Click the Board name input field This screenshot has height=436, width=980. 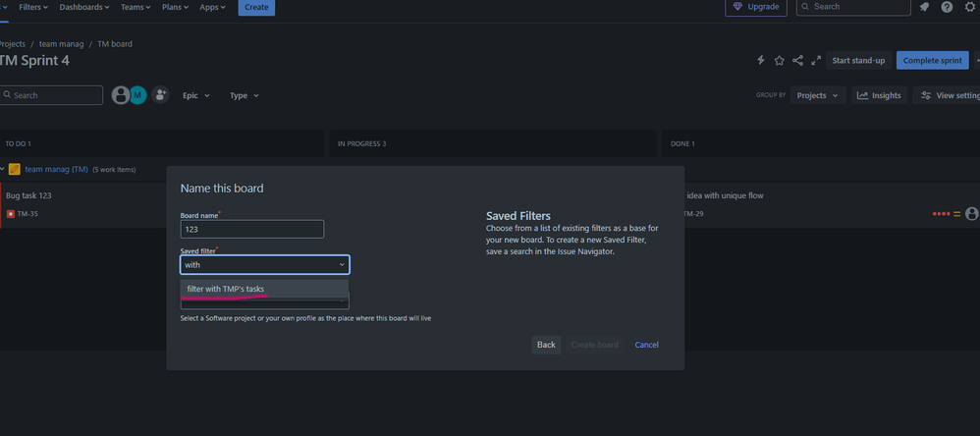point(252,229)
